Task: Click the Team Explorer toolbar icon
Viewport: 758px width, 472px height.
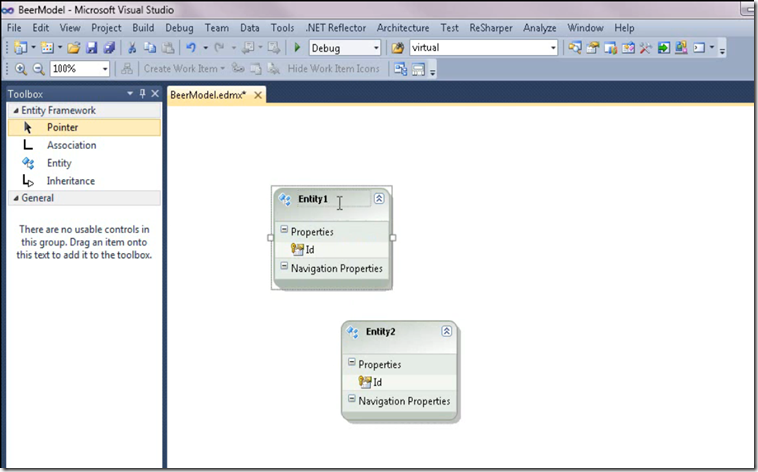Action: [x=610, y=48]
